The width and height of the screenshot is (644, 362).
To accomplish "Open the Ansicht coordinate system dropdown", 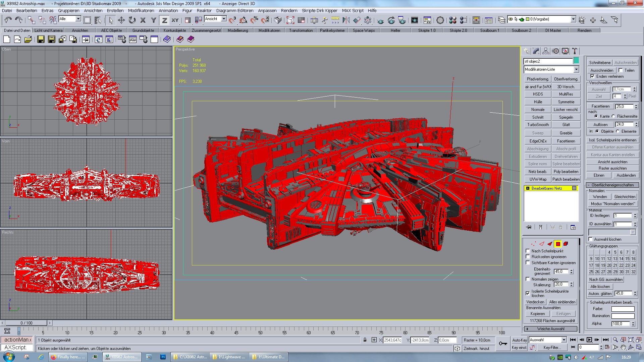I will (224, 19).
